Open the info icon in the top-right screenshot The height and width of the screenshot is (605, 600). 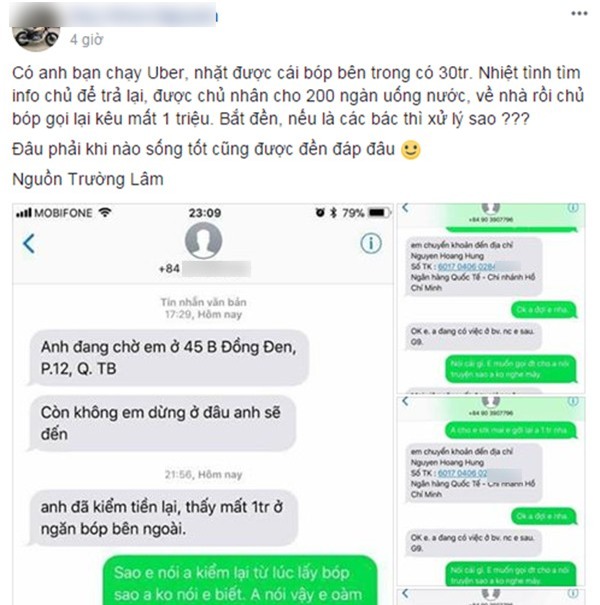[573, 208]
